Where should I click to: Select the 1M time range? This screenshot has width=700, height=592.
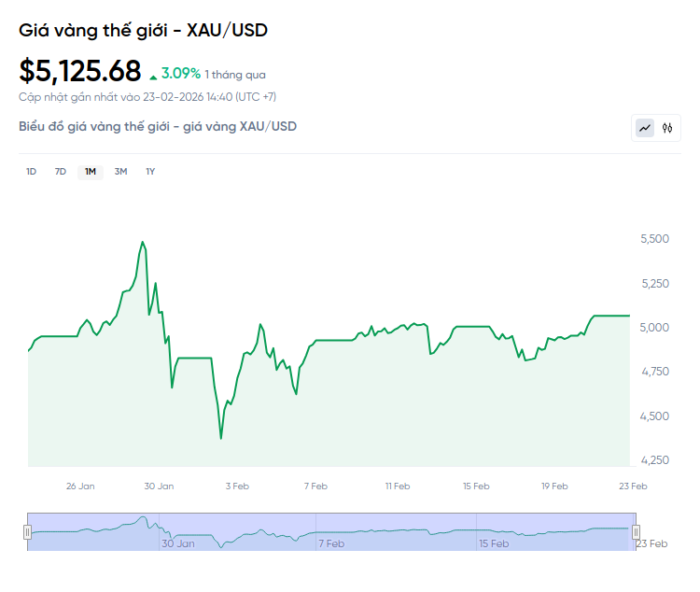(x=90, y=171)
